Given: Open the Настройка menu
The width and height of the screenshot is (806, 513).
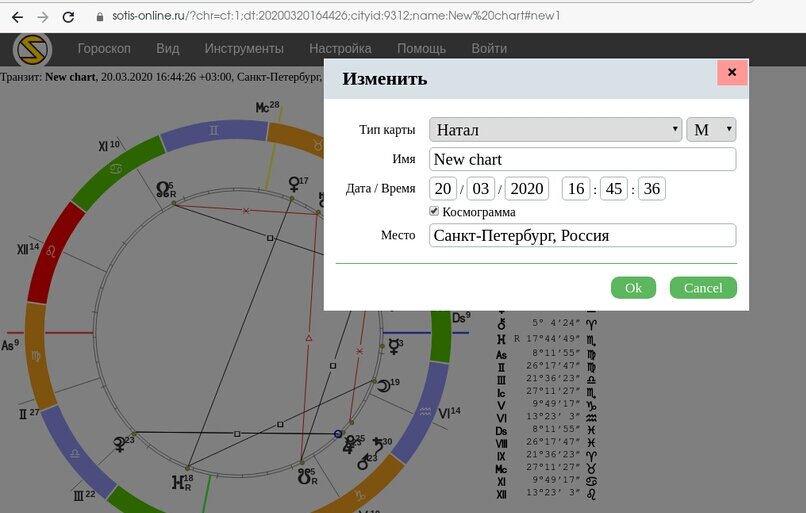Looking at the screenshot, I should point(340,48).
